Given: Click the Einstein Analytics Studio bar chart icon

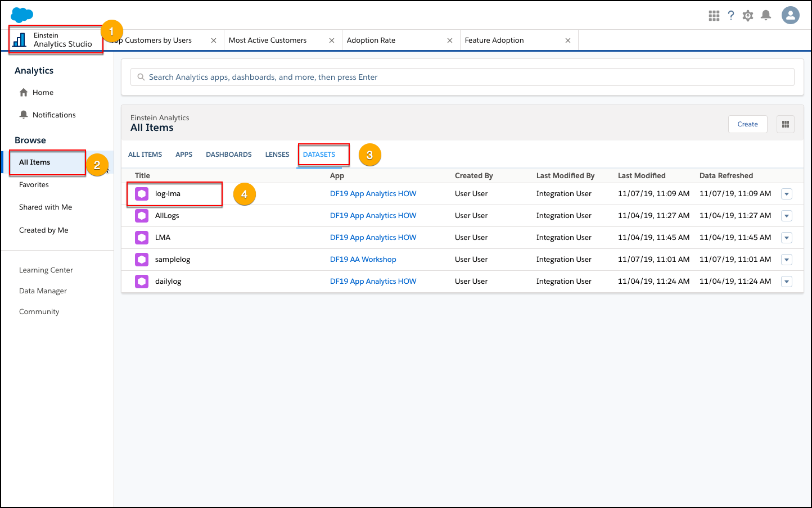Looking at the screenshot, I should coord(20,40).
